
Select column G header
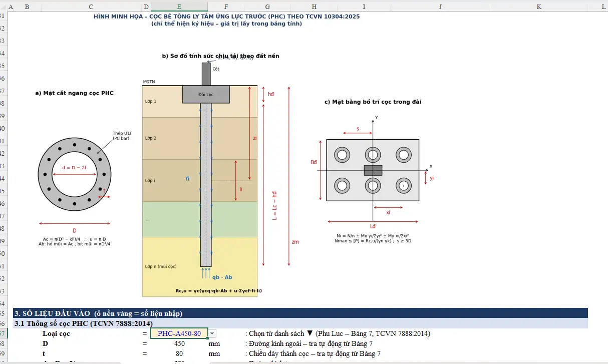(267, 7)
